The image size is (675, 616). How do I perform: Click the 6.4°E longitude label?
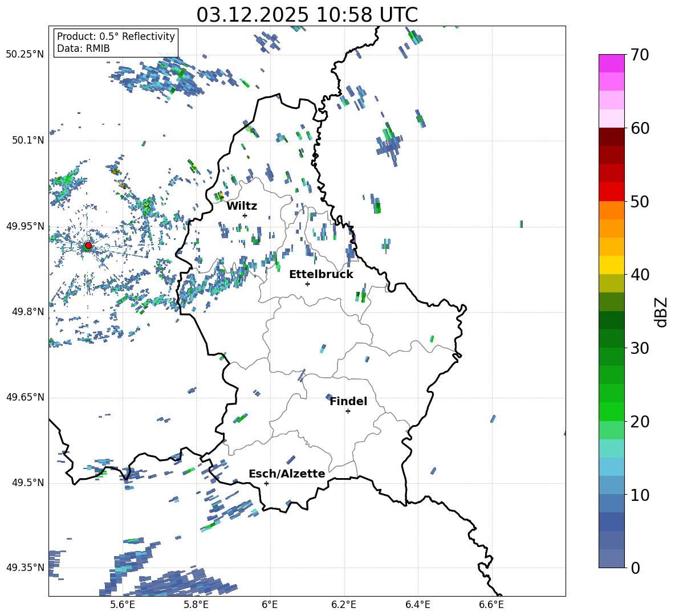click(417, 605)
